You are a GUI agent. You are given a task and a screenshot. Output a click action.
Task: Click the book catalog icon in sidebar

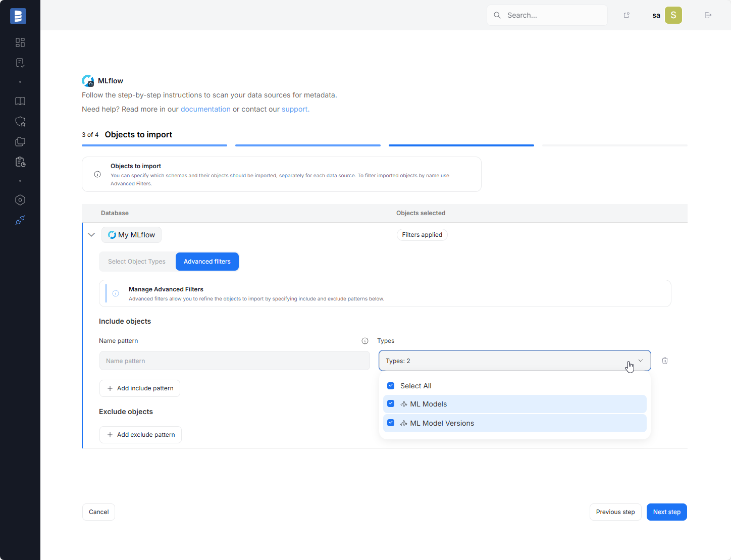[20, 101]
